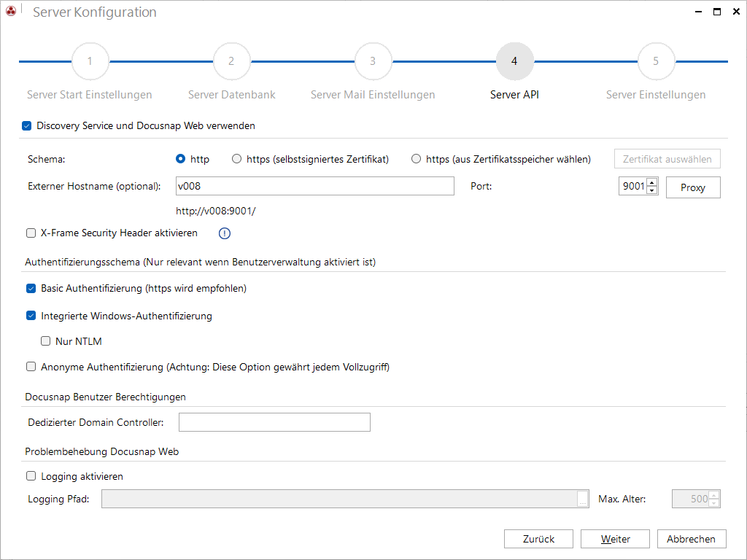Toggle Basic Authentifizierung checkbox
This screenshot has width=747, height=560.
31,289
